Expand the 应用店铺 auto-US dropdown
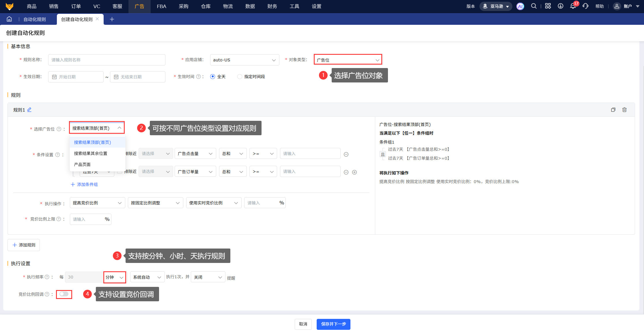This screenshot has height=333, width=644. (244, 60)
